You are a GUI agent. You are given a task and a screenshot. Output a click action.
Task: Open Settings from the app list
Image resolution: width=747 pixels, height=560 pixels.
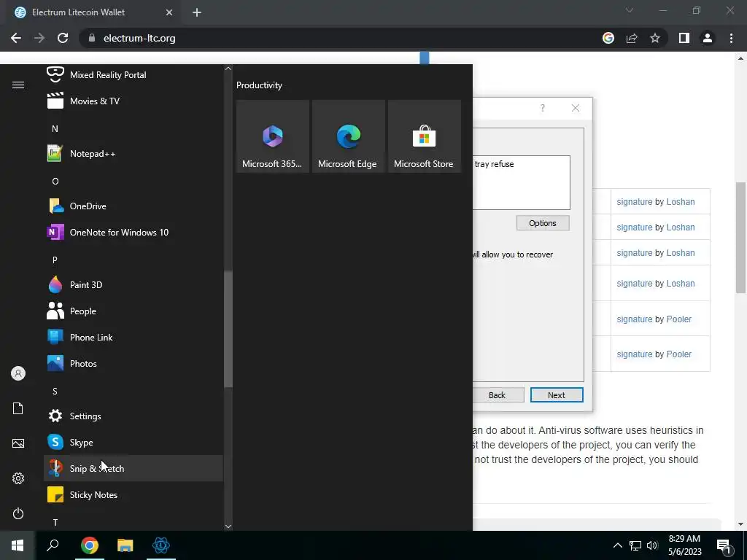pos(133,416)
